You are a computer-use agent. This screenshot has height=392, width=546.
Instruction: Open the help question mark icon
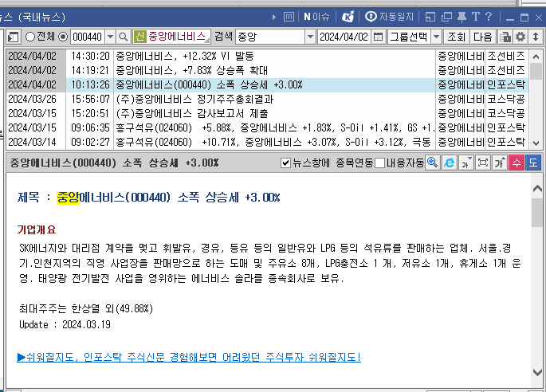pos(489,17)
